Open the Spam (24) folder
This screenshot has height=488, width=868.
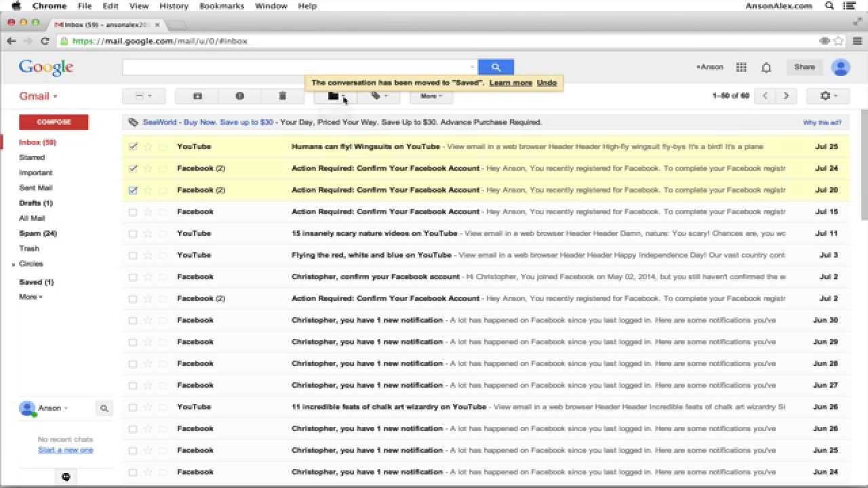coord(38,233)
